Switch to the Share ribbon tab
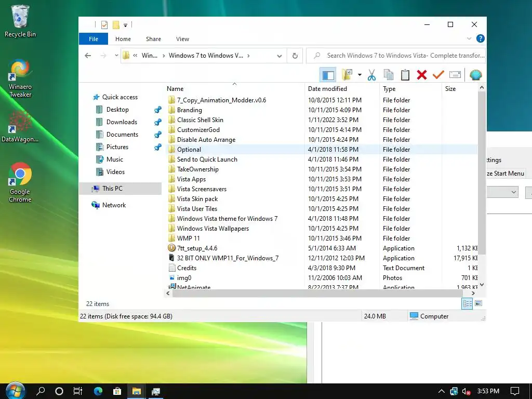The width and height of the screenshot is (532, 399). pyautogui.click(x=153, y=39)
